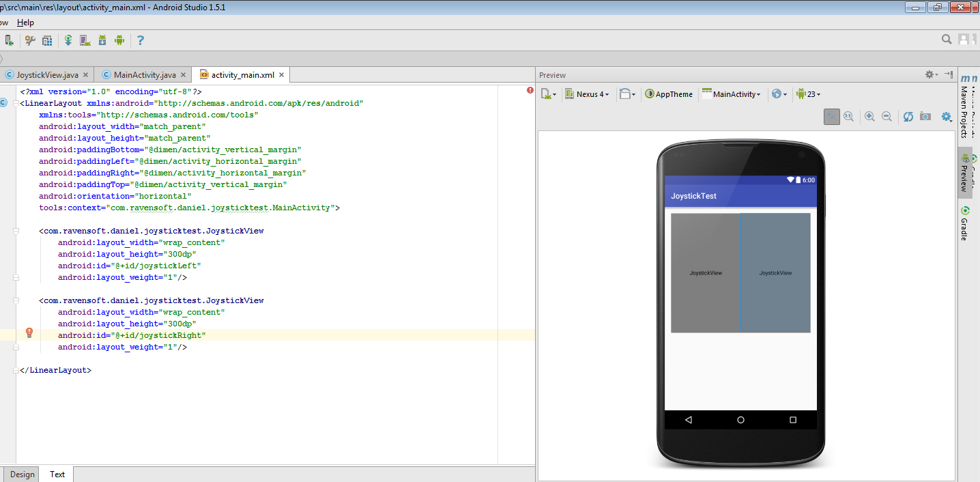Toggle 1:1 actual size preview zoom
Image resolution: width=980 pixels, height=482 pixels.
pos(848,116)
